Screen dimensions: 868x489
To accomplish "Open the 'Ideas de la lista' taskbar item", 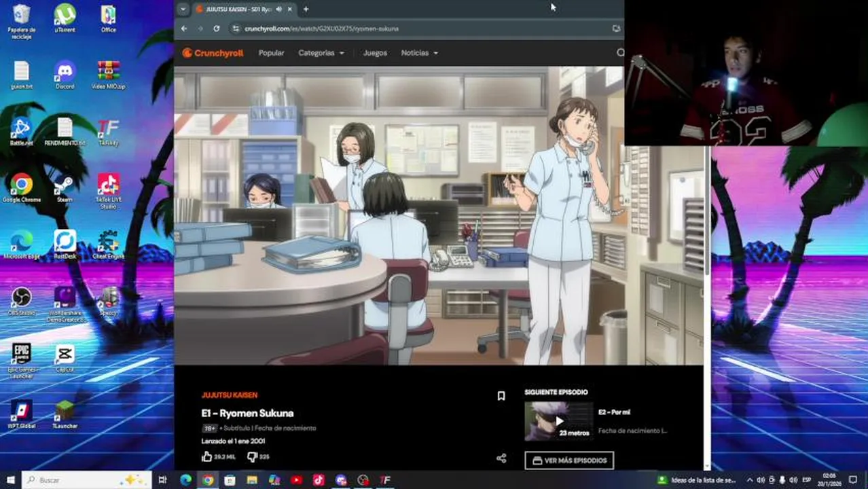I will [x=697, y=480].
